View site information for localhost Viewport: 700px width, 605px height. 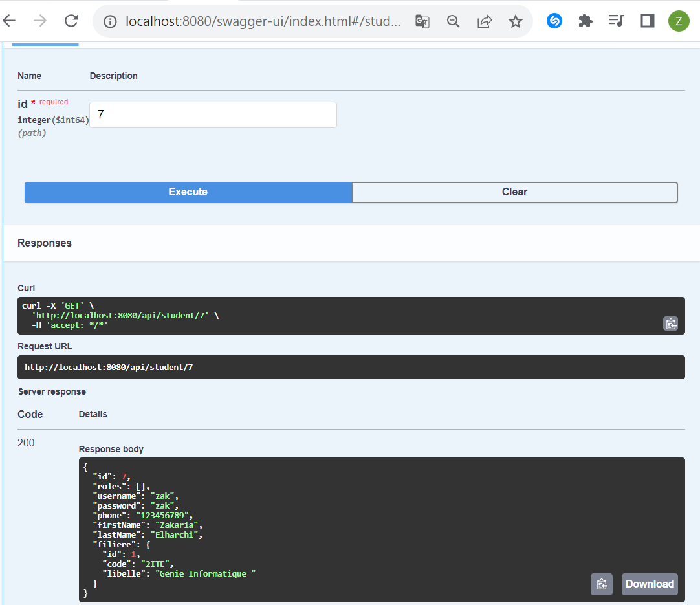(x=109, y=20)
